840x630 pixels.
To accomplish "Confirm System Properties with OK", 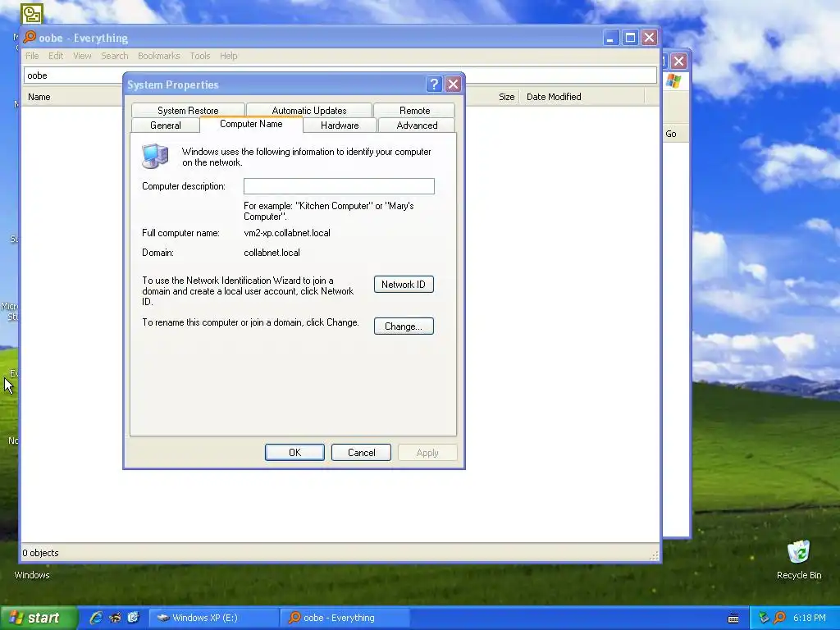I will 294,453.
